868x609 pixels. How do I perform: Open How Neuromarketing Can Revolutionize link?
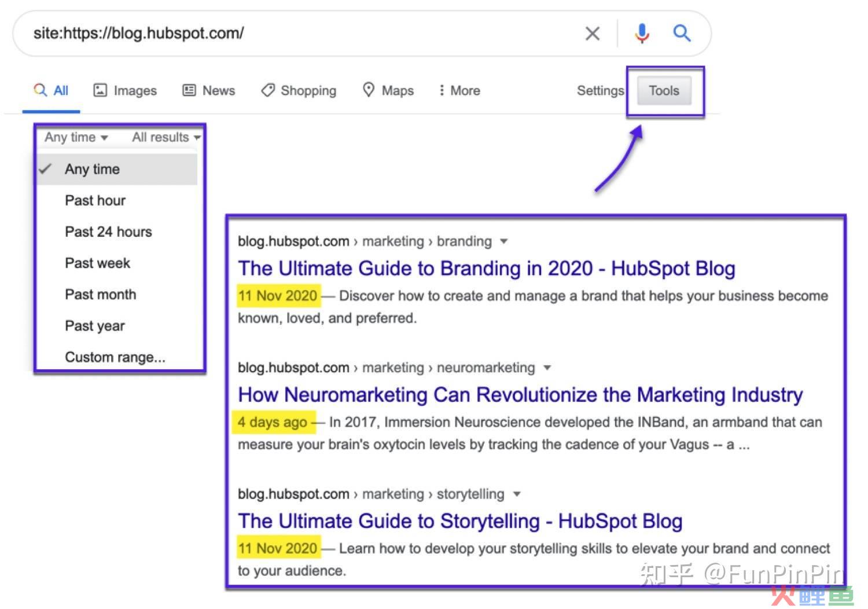coord(520,395)
